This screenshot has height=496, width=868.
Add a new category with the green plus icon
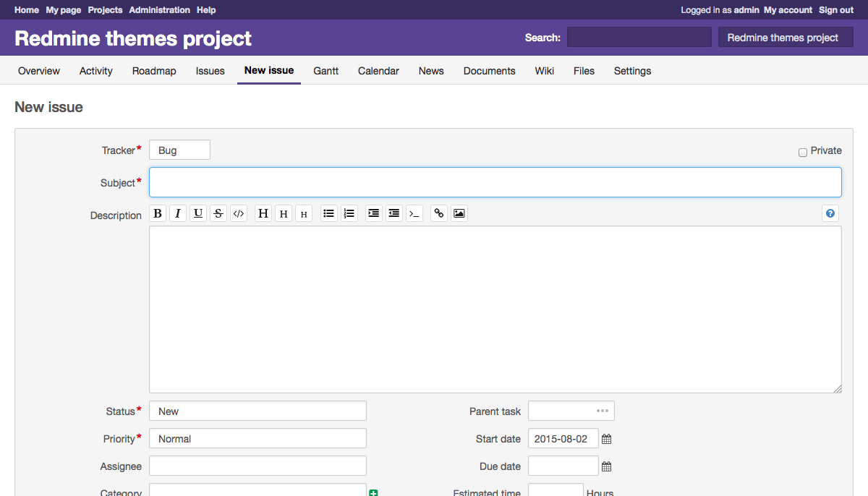click(373, 492)
